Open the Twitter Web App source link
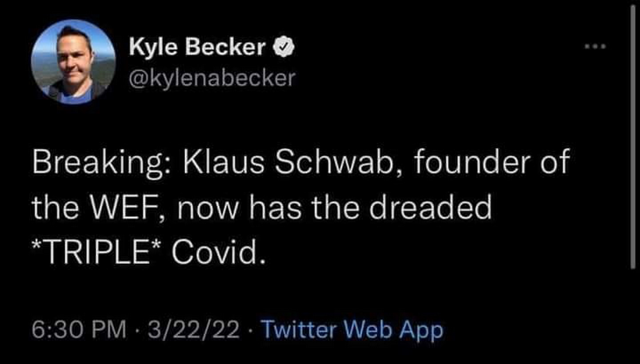 click(352, 330)
